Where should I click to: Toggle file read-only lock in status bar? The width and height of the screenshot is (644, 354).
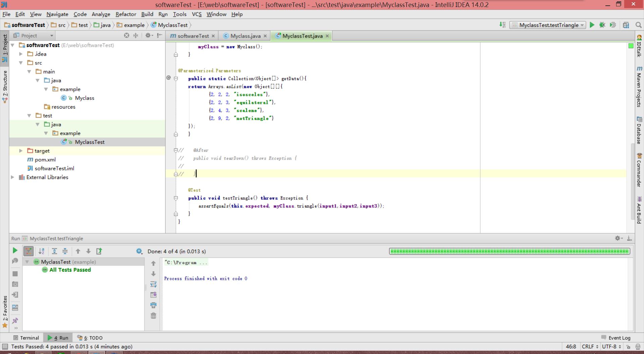tap(628, 347)
